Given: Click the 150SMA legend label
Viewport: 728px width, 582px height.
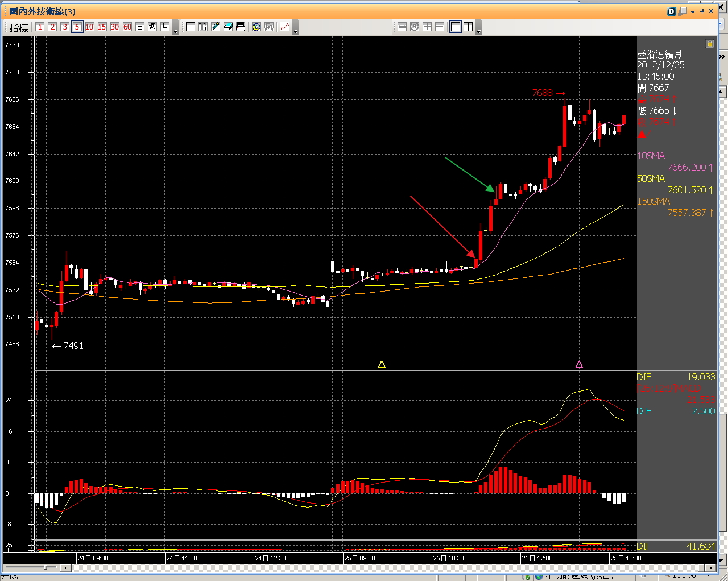Looking at the screenshot, I should pos(653,201).
